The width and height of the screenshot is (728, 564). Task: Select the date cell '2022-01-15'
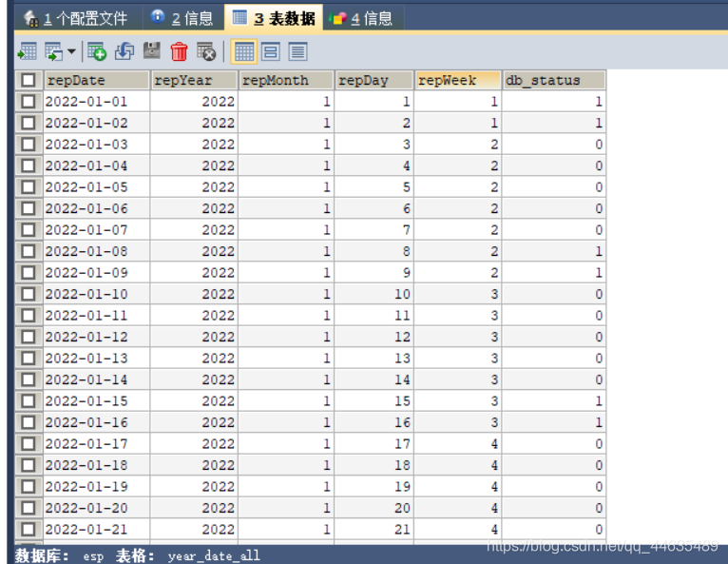click(97, 400)
